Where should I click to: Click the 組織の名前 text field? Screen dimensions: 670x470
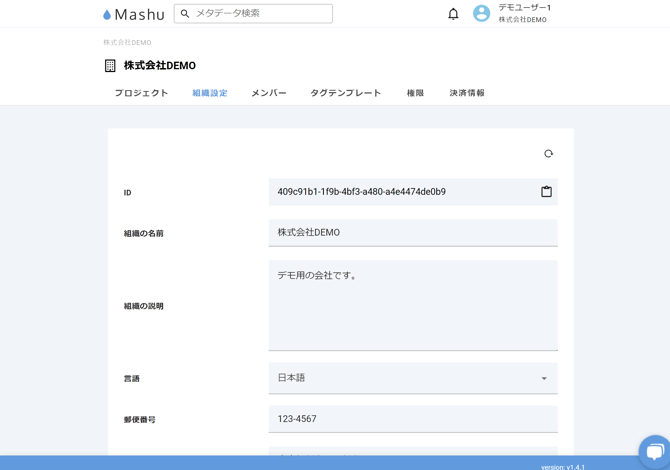[x=412, y=233]
